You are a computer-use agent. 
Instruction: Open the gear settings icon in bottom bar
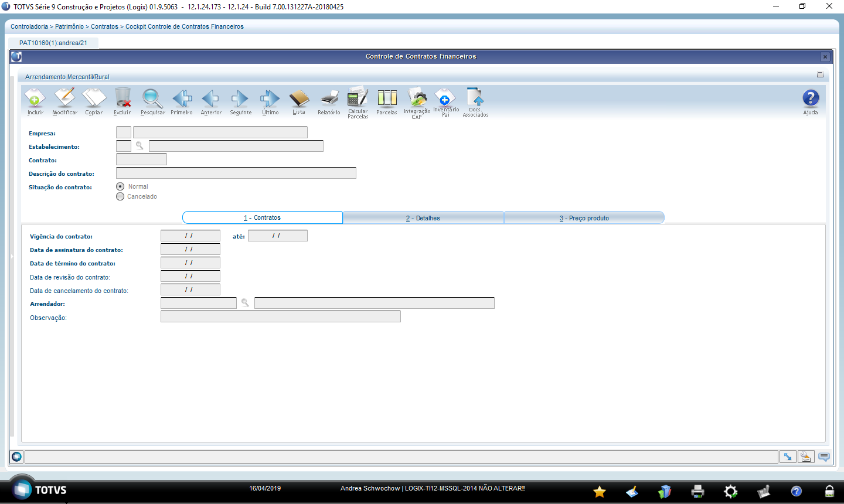pos(730,491)
